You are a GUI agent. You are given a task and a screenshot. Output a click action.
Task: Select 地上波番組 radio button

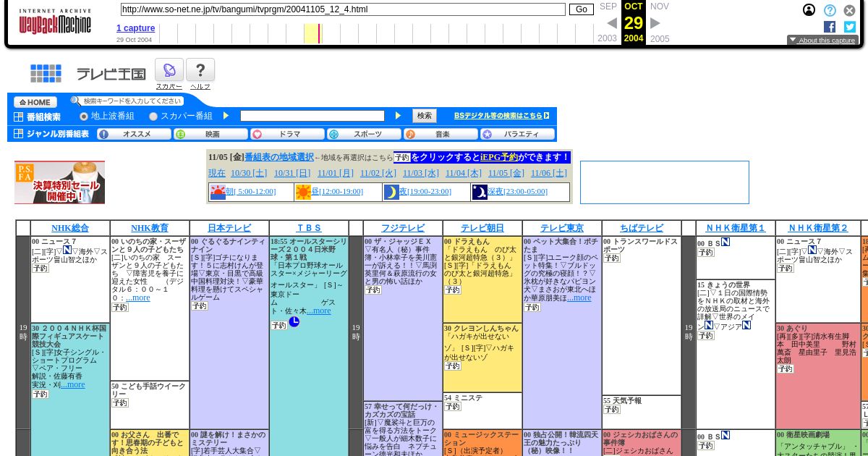pos(84,116)
